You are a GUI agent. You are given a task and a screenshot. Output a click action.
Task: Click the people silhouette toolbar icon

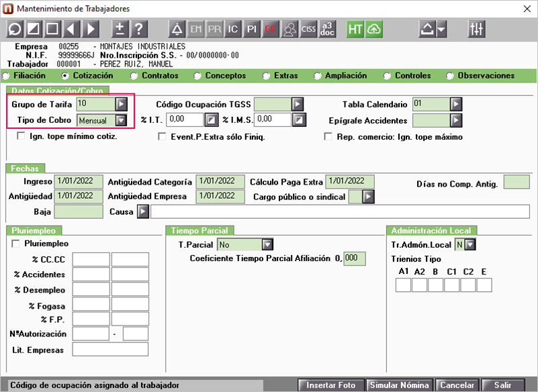tap(289, 29)
